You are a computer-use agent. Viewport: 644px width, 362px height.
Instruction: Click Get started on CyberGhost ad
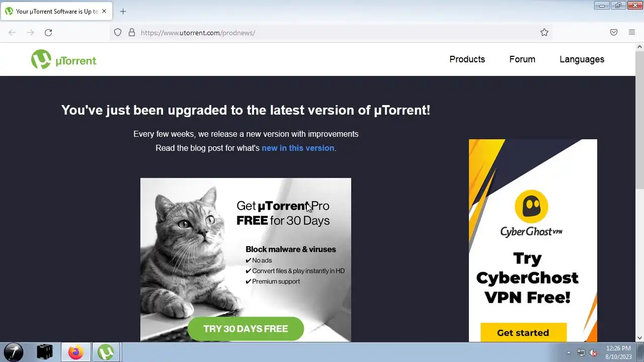coord(523,332)
